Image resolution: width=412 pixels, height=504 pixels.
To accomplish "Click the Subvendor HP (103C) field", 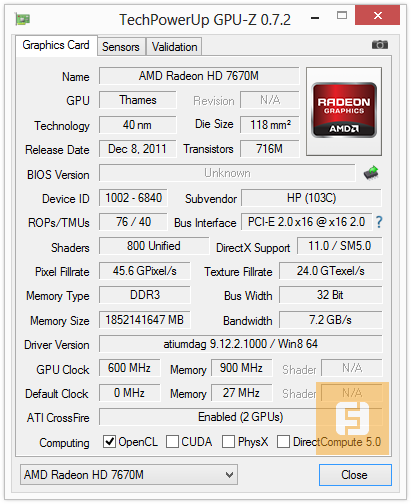I will point(311,198).
